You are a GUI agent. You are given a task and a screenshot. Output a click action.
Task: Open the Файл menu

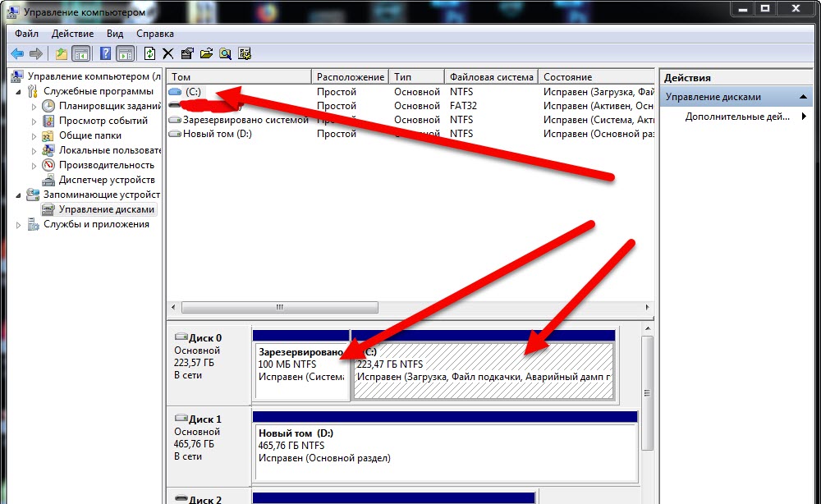pyautogui.click(x=26, y=34)
